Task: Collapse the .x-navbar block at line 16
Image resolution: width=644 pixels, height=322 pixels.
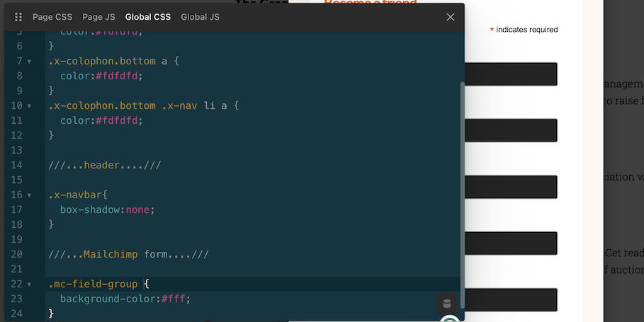Action: coord(29,195)
